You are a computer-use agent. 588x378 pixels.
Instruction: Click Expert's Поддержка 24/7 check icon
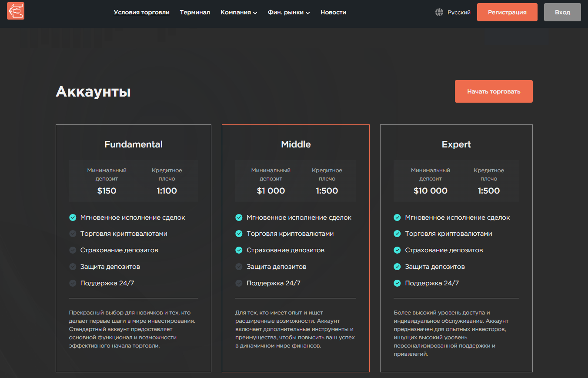tap(397, 283)
